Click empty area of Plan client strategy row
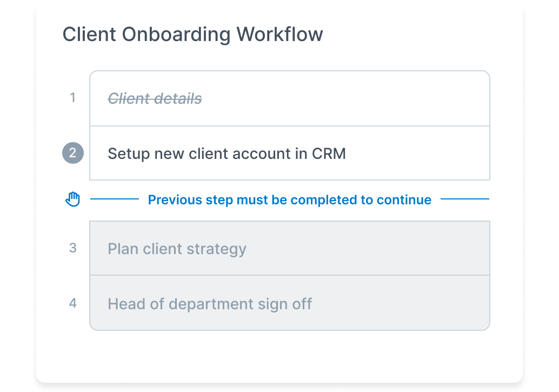The width and height of the screenshot is (559, 392). (367, 249)
